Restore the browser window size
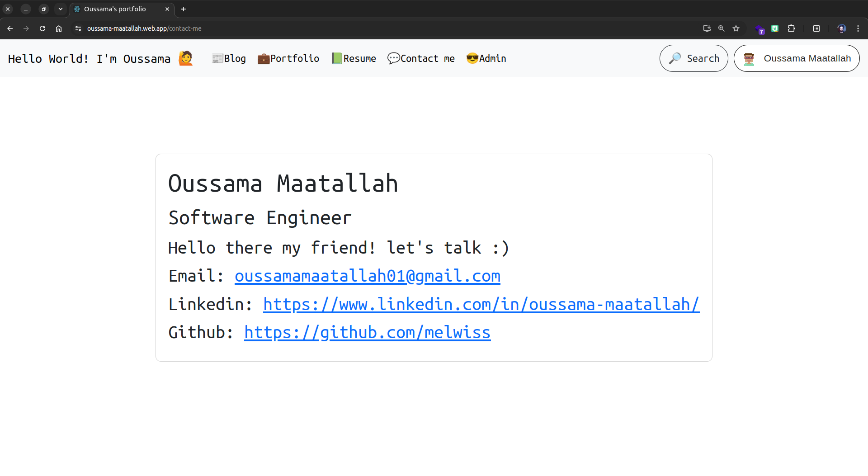Screen dimensions: 868x476 pyautogui.click(x=43, y=9)
